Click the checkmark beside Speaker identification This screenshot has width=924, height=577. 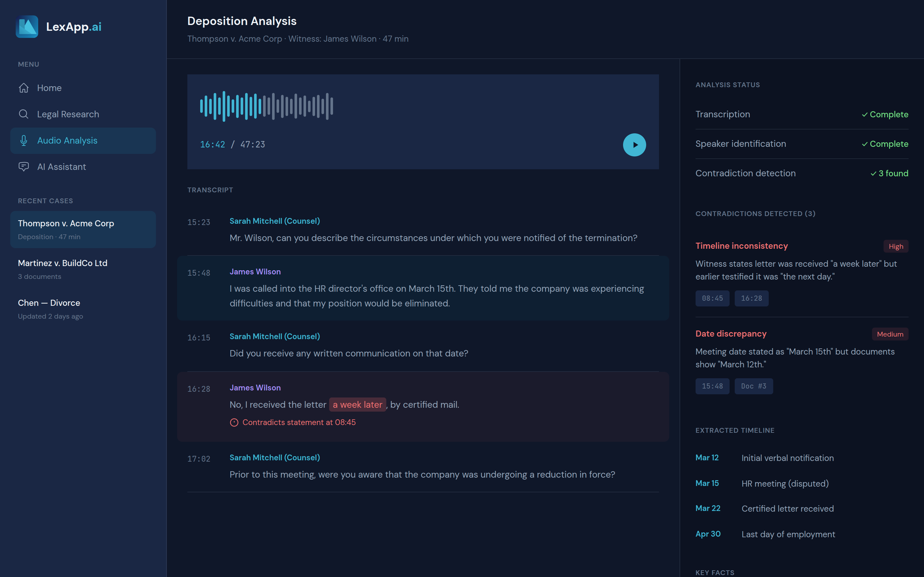pos(864,144)
